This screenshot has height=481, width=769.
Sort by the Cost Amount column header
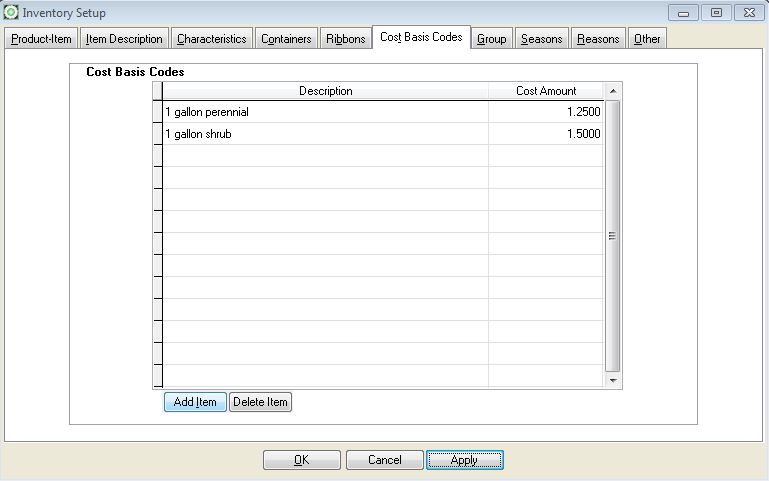click(546, 91)
